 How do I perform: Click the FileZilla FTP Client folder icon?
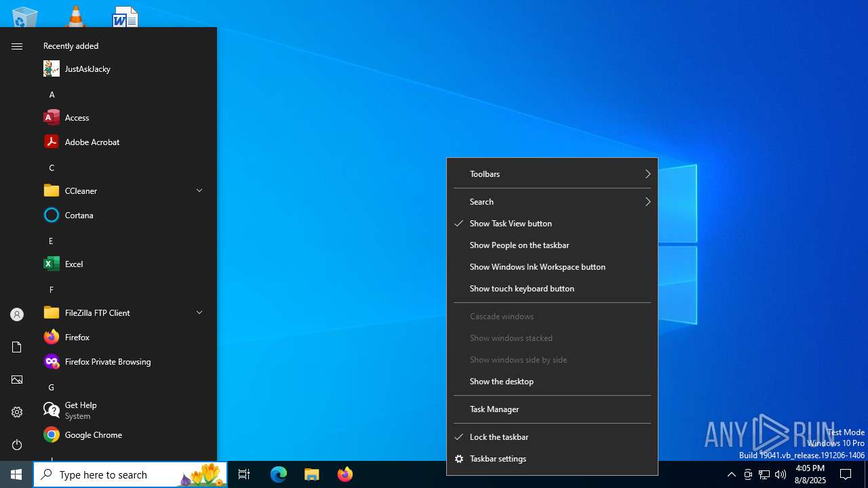pos(52,312)
